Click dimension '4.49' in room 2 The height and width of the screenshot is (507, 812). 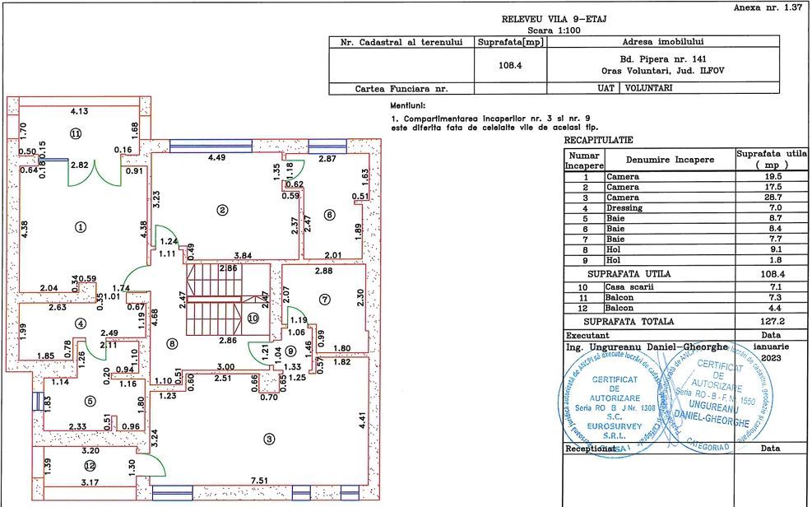pyautogui.click(x=216, y=157)
